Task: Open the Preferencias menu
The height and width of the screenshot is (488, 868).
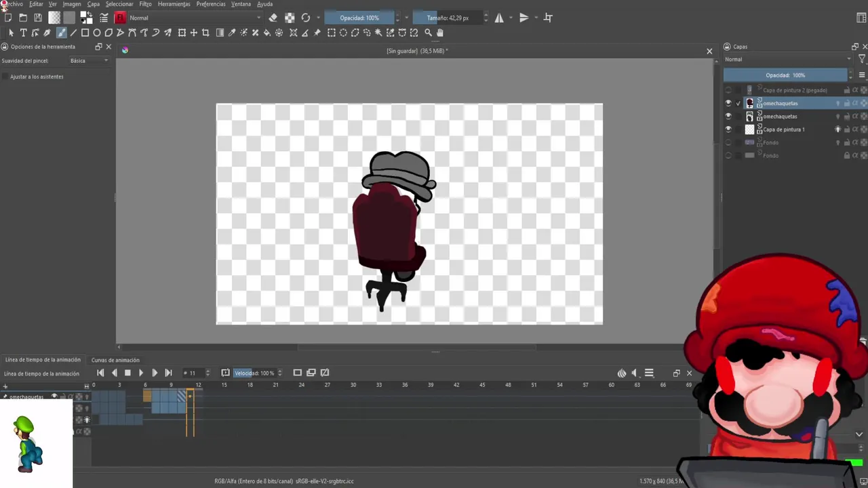Action: point(211,4)
